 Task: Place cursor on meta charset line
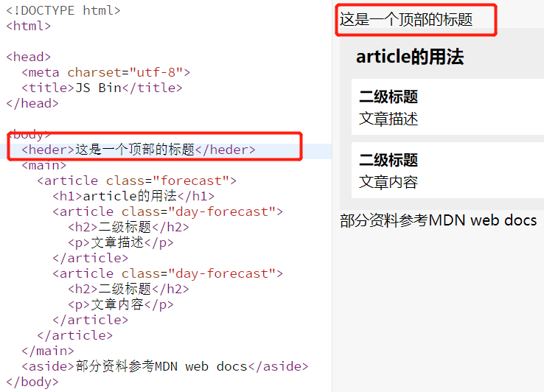click(x=106, y=72)
